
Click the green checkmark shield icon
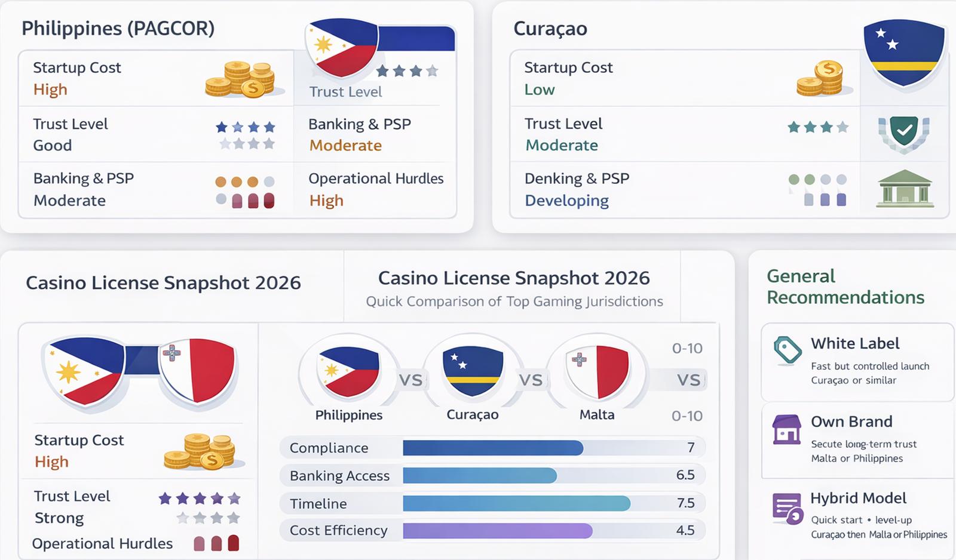tap(904, 131)
